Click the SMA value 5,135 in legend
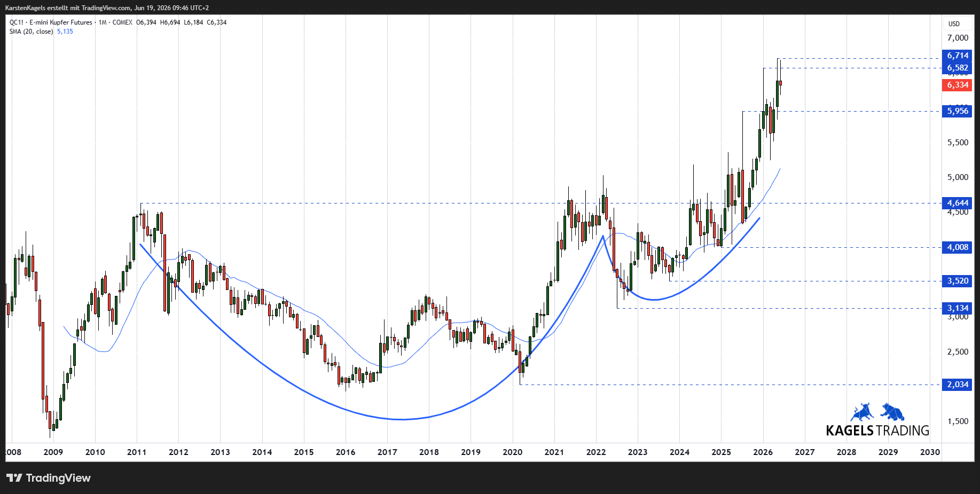Viewport: 980px width, 494px height. (65, 32)
